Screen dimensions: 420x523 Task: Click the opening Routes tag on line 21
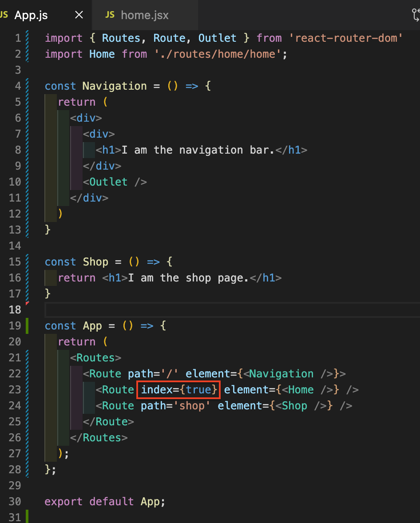(95, 357)
